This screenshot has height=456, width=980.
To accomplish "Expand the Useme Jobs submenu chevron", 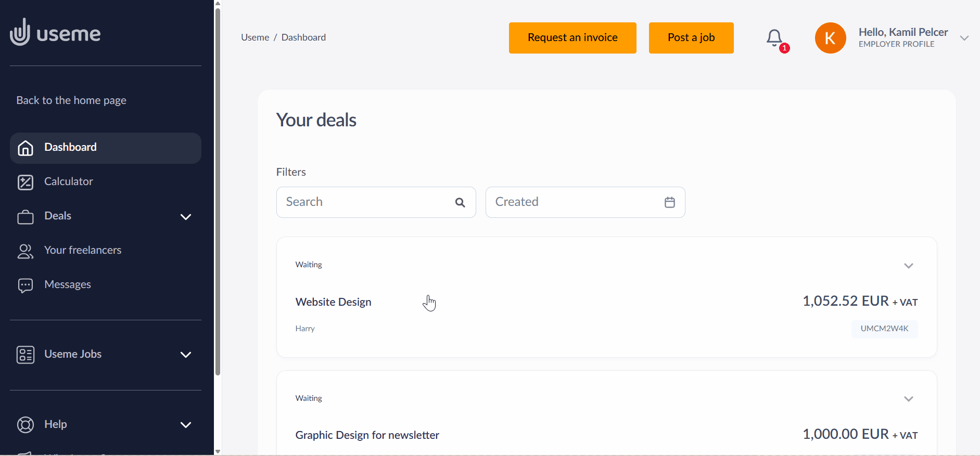I will point(186,355).
